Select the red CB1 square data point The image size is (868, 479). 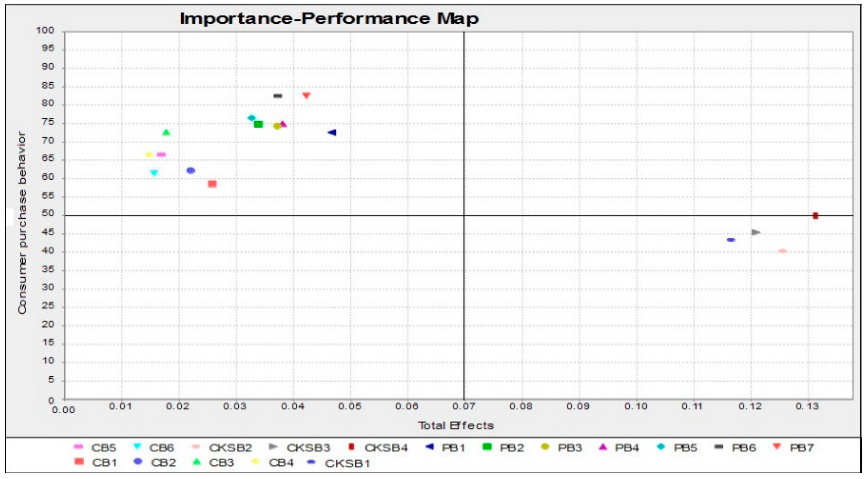212,184
